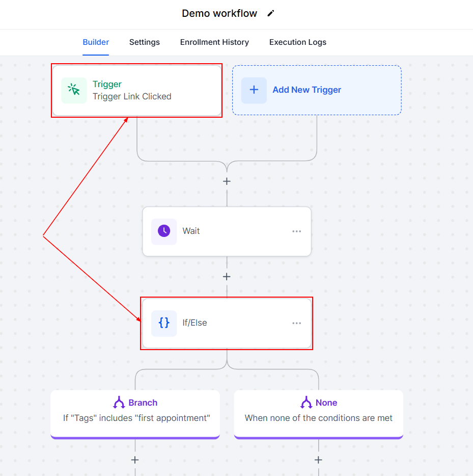Open the If/Else step three-dot menu
This screenshot has width=473, height=476.
pyautogui.click(x=297, y=323)
